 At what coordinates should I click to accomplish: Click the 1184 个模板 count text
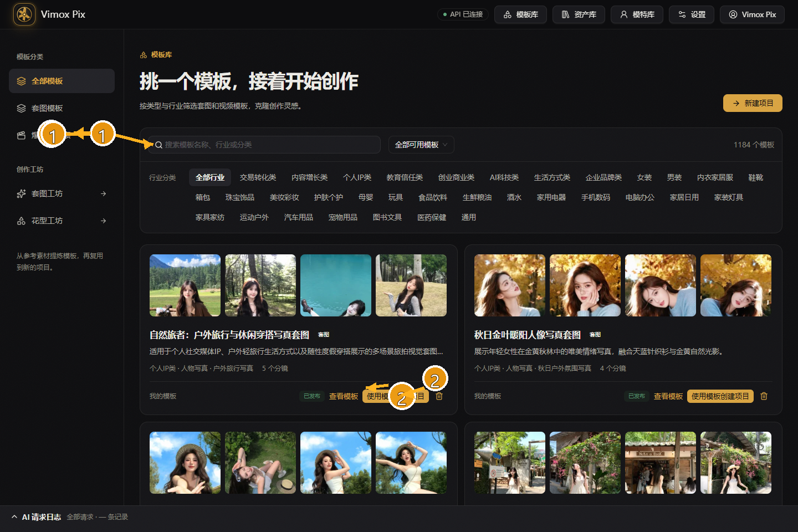pos(754,145)
